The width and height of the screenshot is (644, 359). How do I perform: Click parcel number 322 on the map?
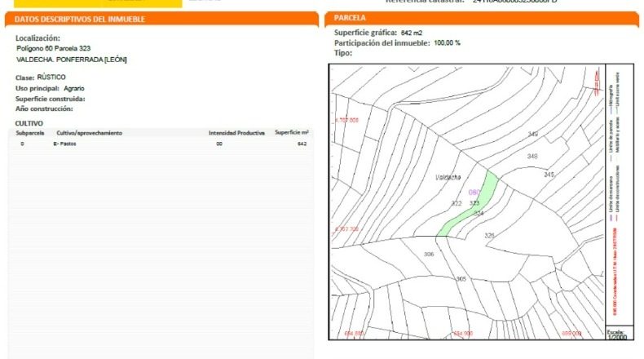click(x=457, y=203)
